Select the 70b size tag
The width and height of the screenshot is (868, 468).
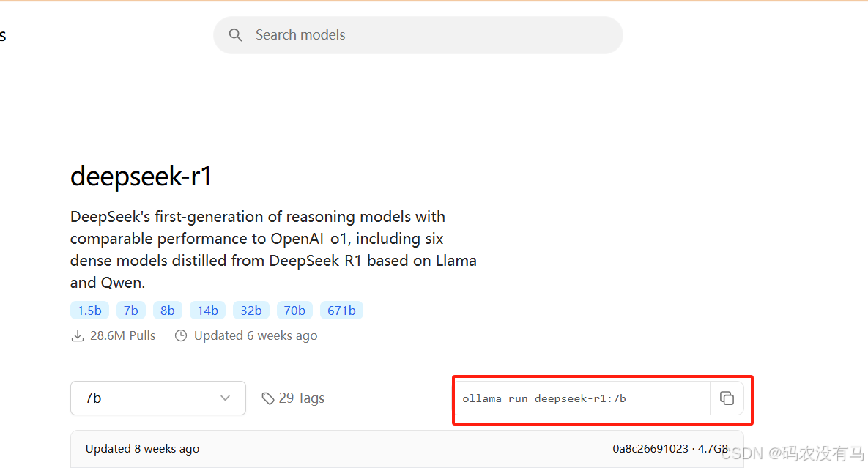294,311
